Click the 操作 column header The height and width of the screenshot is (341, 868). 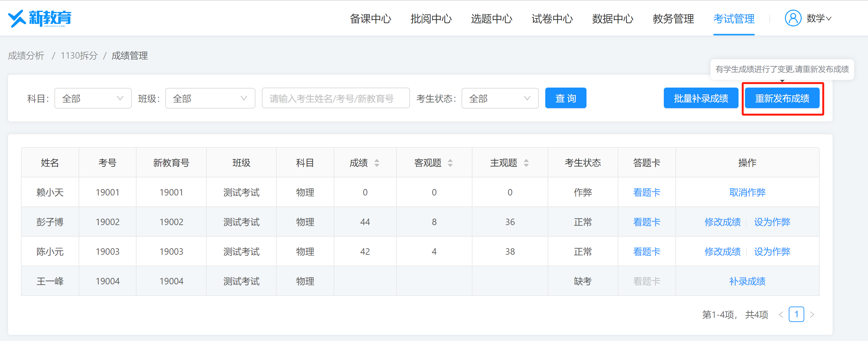click(x=747, y=163)
